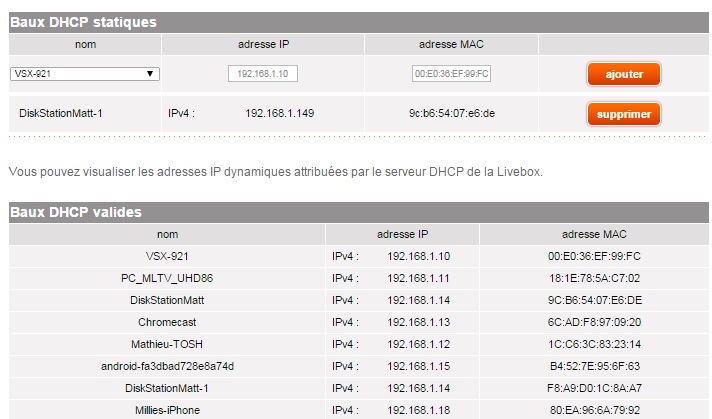712x419 pixels.
Task: Click the IP address input field
Action: 263,74
